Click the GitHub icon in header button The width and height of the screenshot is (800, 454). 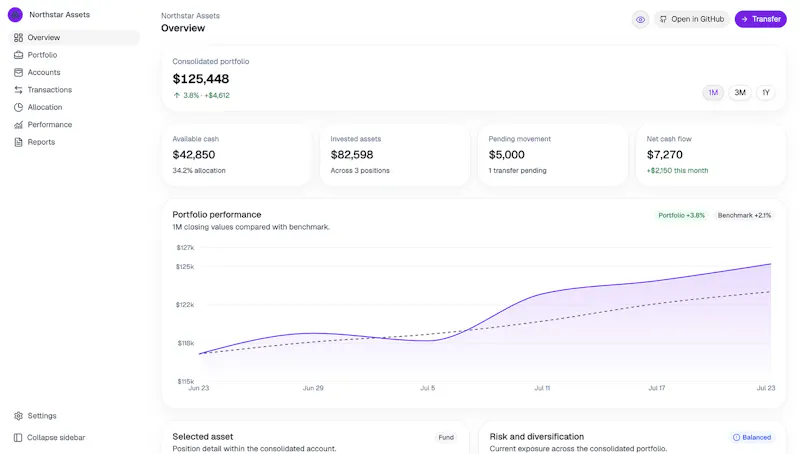(x=663, y=19)
